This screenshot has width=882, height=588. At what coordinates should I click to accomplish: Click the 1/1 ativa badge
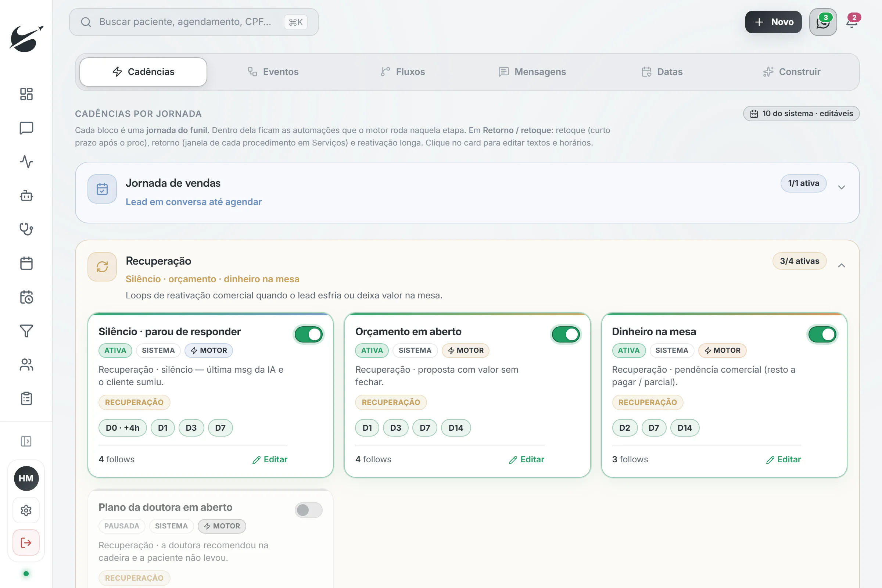pyautogui.click(x=803, y=183)
